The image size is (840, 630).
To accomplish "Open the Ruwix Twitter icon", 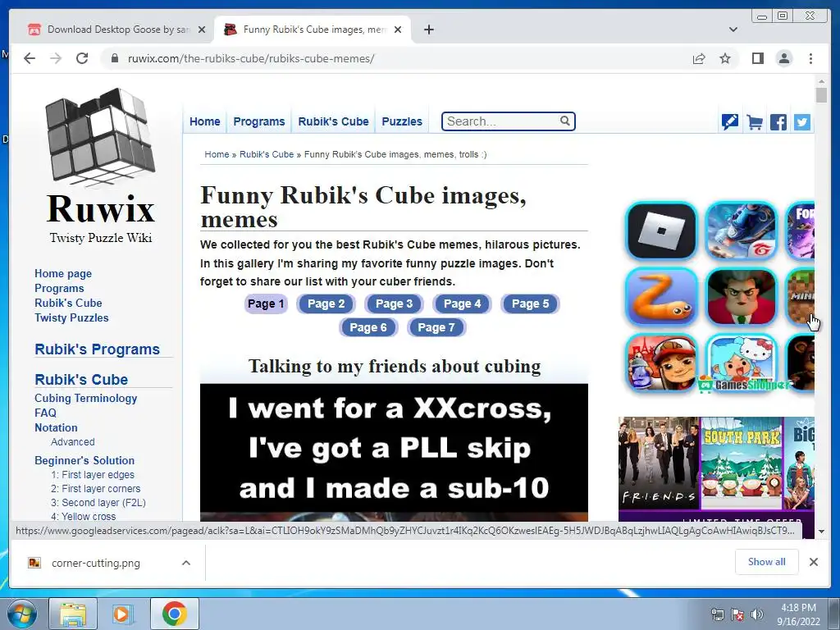I will (x=802, y=122).
